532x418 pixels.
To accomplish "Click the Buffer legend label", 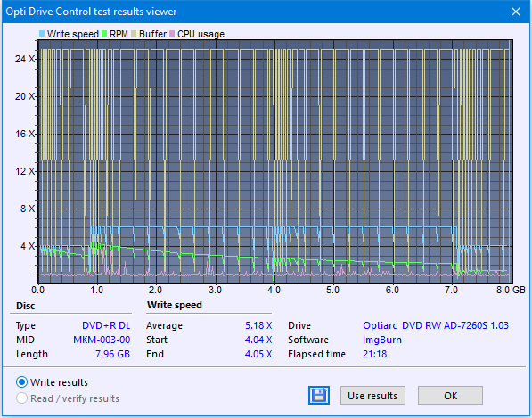I will (152, 34).
